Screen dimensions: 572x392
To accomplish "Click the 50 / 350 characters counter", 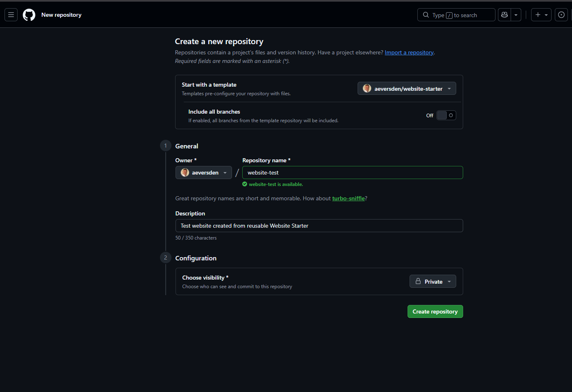I will click(x=196, y=238).
